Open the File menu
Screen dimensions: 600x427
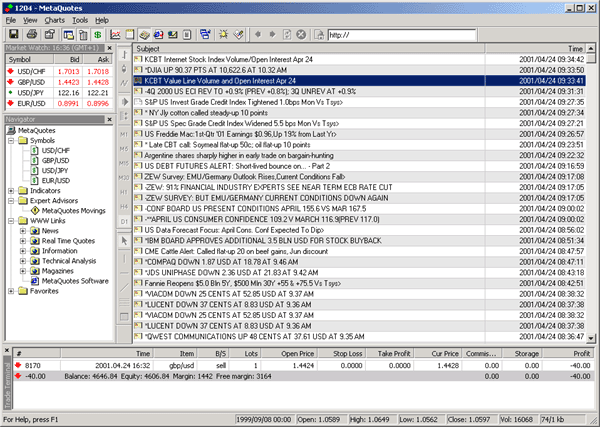pyautogui.click(x=11, y=20)
